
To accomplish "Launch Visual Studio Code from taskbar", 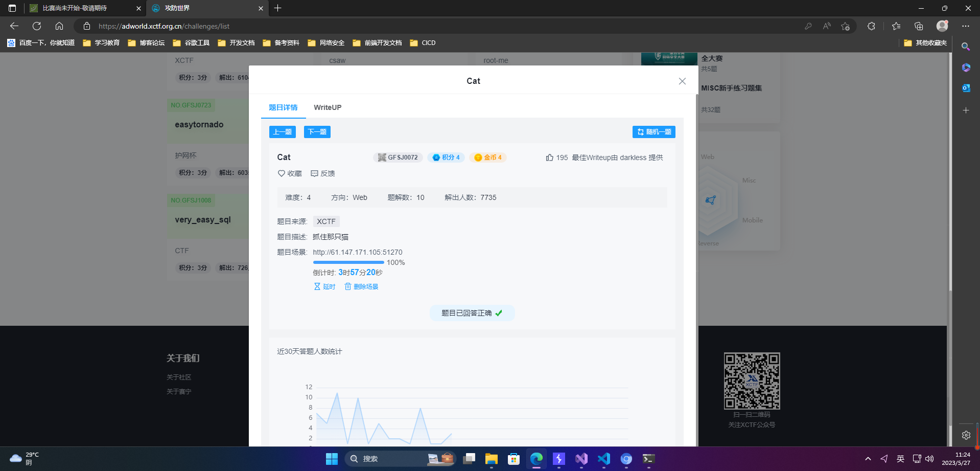I will click(603, 459).
